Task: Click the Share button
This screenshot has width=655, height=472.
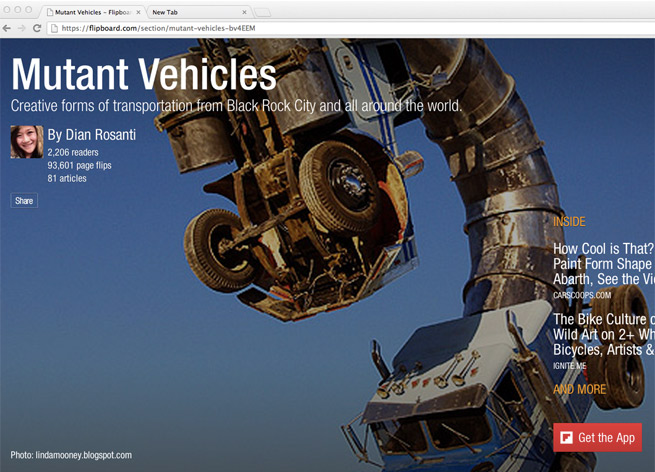Action: click(24, 200)
